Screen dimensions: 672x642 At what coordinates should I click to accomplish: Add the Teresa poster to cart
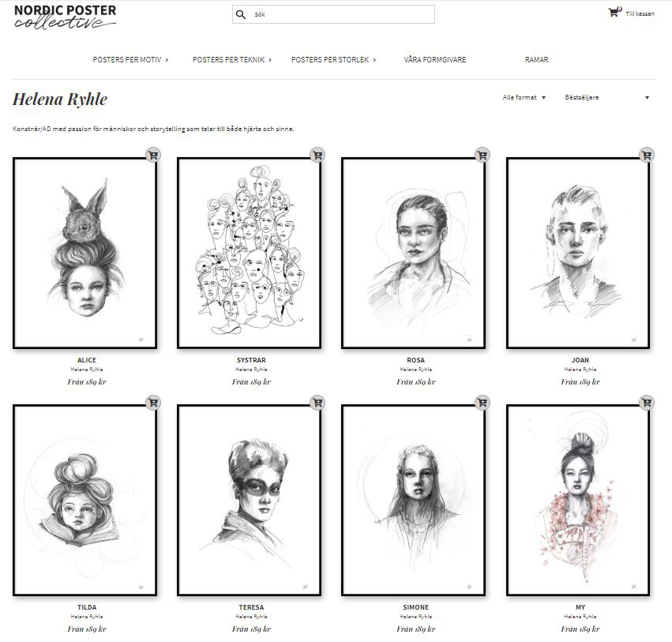(x=317, y=403)
